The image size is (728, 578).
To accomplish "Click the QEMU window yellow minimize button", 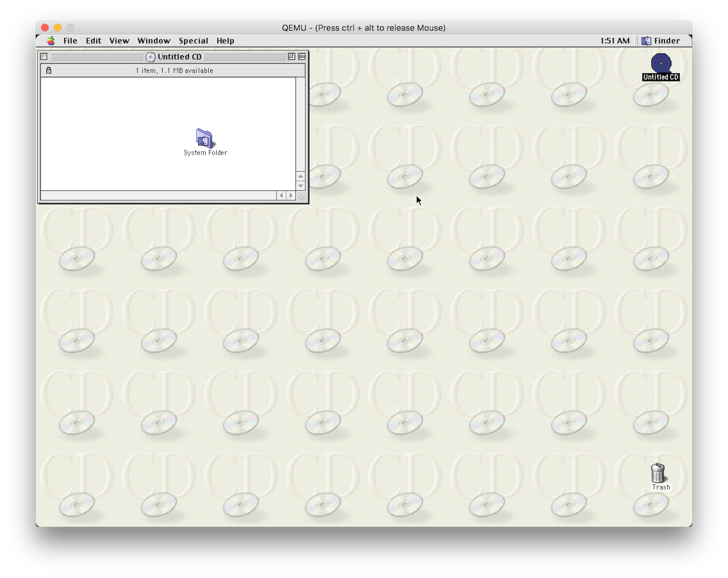I will [58, 28].
